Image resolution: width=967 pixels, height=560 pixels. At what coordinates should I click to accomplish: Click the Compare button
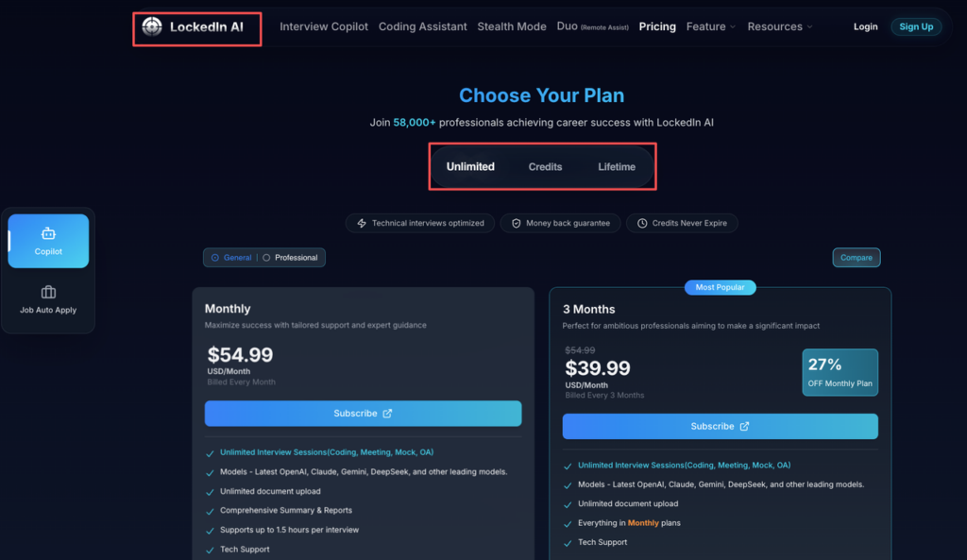click(x=856, y=257)
